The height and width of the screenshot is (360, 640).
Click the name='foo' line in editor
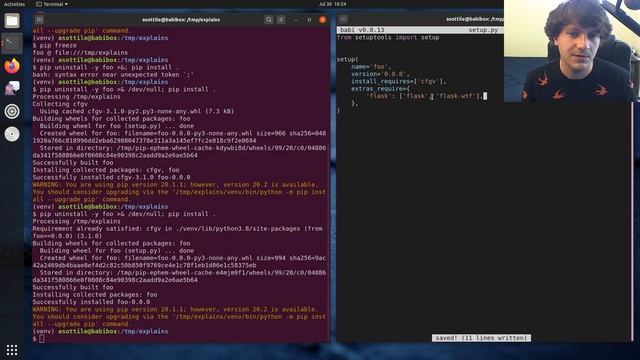coord(371,67)
